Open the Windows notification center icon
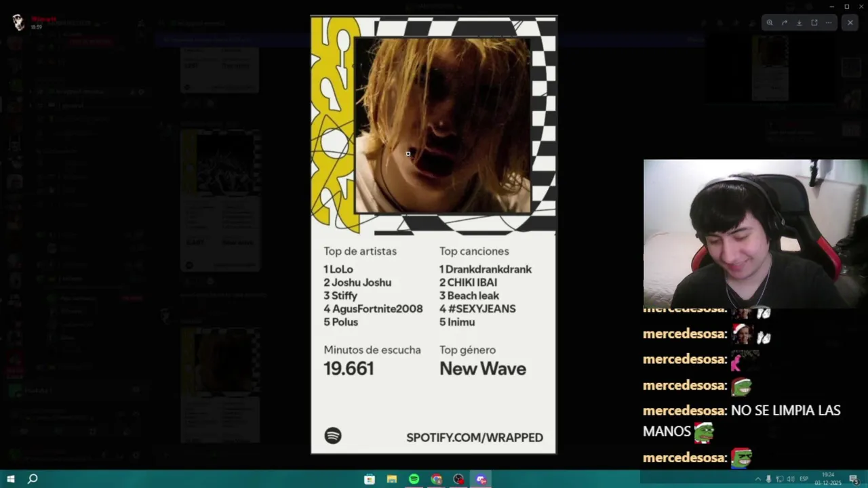 (854, 479)
